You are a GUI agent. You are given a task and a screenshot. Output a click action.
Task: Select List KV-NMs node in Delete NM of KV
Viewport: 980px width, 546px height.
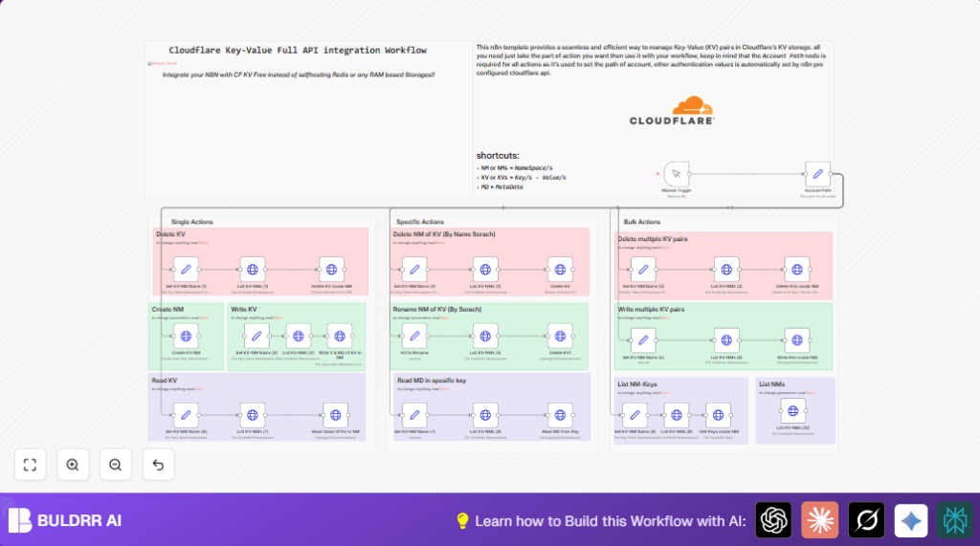pyautogui.click(x=485, y=270)
